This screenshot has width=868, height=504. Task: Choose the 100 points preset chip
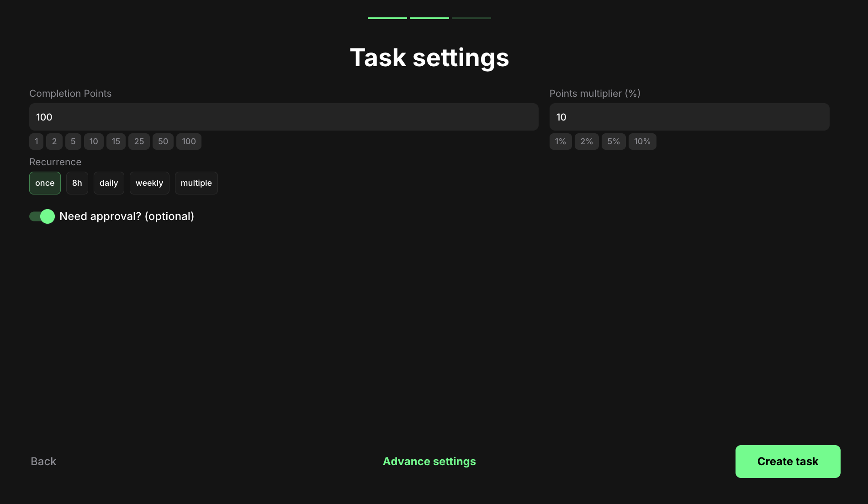(189, 142)
